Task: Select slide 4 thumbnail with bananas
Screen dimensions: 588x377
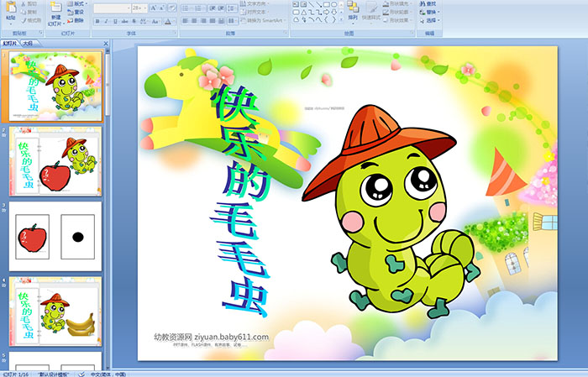Action: (55, 311)
